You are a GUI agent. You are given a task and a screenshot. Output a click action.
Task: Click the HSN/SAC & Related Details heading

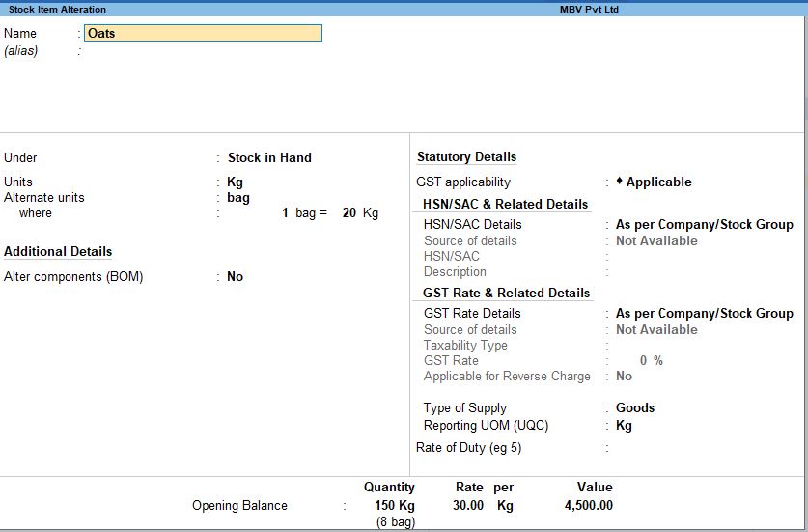(x=505, y=204)
